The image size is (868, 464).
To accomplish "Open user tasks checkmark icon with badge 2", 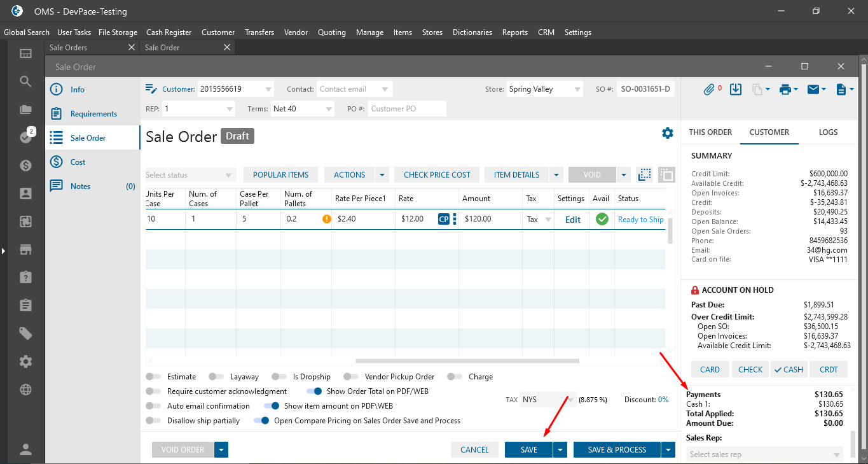I will pos(25,137).
